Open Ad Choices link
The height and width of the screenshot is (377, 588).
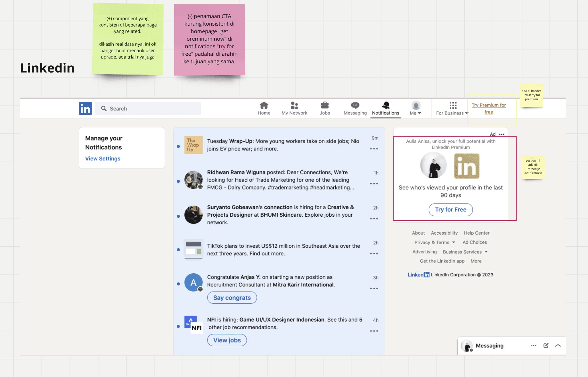475,242
